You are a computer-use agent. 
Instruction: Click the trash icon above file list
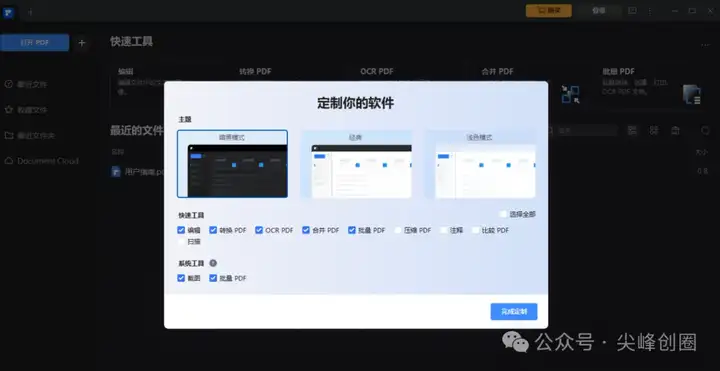pyautogui.click(x=675, y=130)
